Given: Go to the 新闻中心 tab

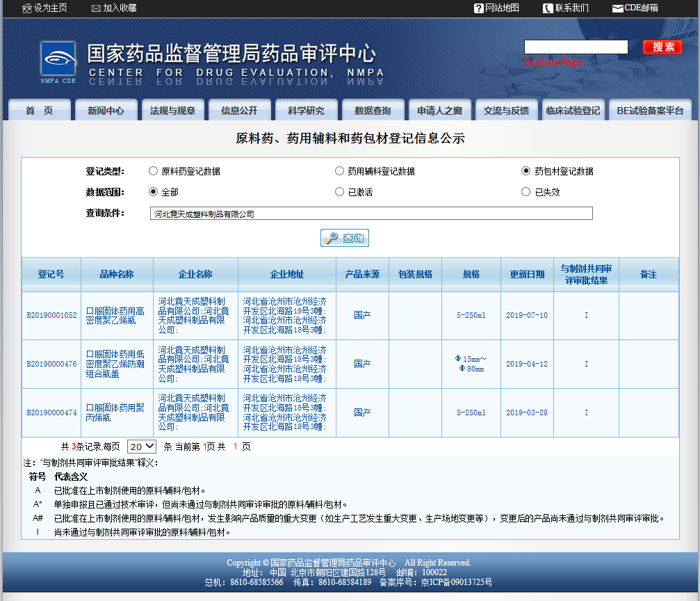Looking at the screenshot, I should [x=106, y=111].
